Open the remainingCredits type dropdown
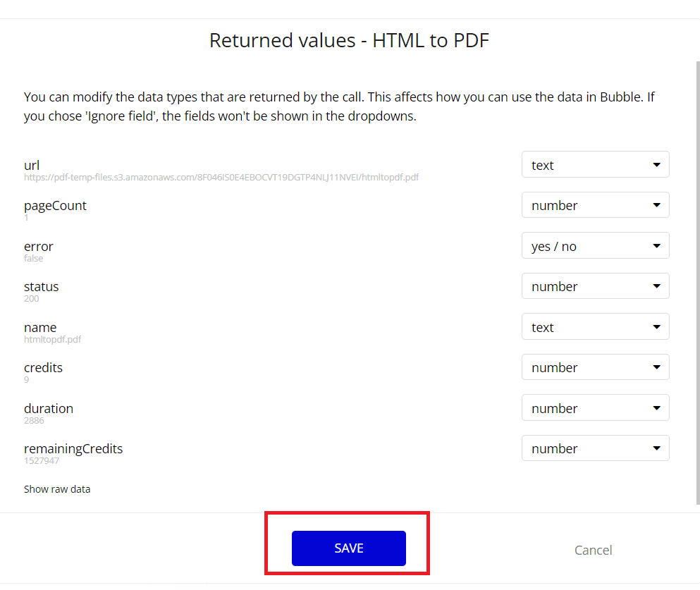This screenshot has width=700, height=590. point(595,448)
